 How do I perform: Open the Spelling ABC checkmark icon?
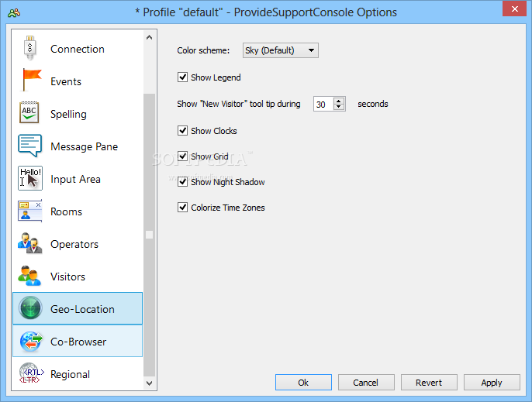tap(29, 112)
